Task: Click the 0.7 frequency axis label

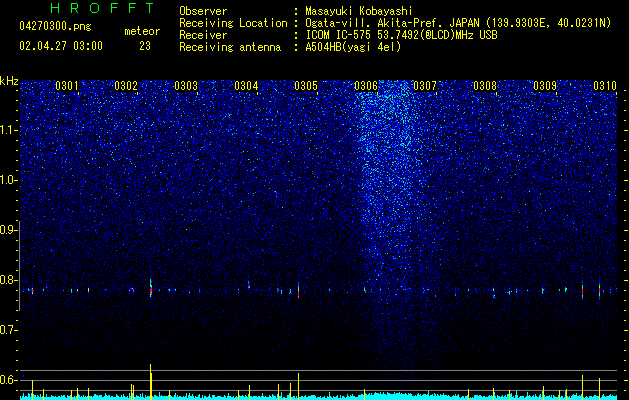Action: pyautogui.click(x=8, y=330)
